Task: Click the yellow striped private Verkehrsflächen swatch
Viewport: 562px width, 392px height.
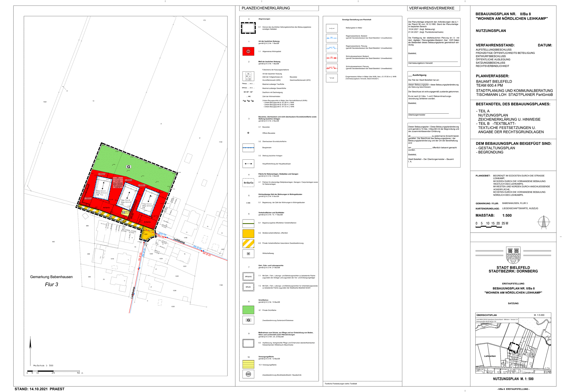Action: pos(248,244)
